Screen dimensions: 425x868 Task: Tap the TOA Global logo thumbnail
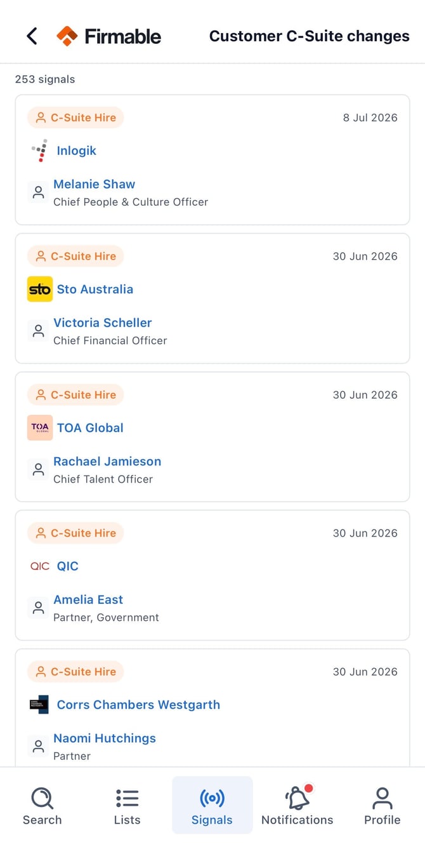click(x=40, y=427)
